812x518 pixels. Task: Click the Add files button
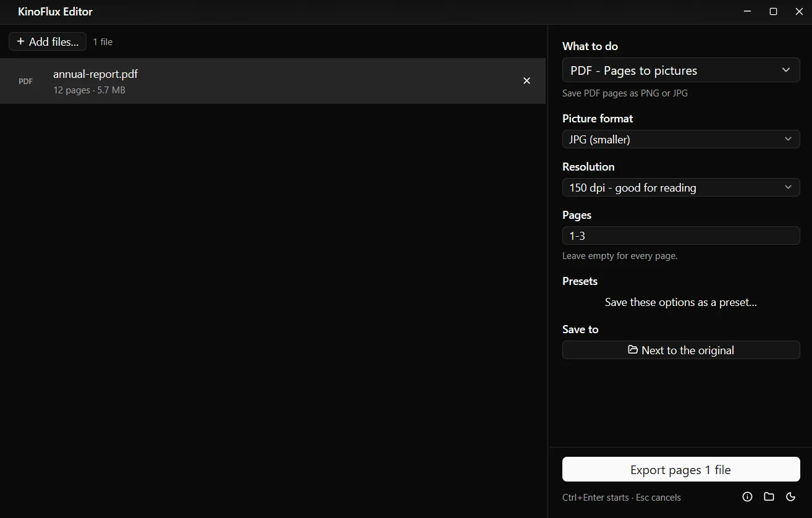click(x=48, y=41)
